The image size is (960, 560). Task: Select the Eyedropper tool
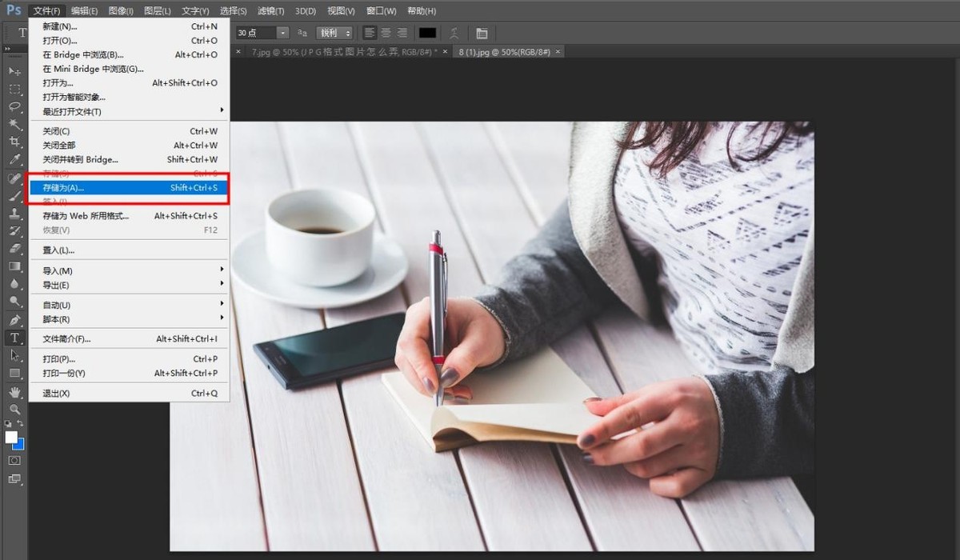tap(14, 160)
